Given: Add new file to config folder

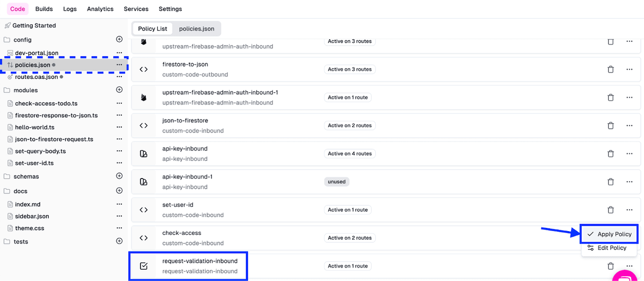Looking at the screenshot, I should click(119, 40).
